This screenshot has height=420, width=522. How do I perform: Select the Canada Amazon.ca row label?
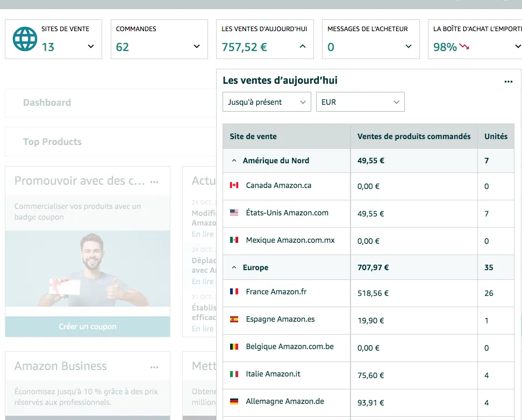278,185
